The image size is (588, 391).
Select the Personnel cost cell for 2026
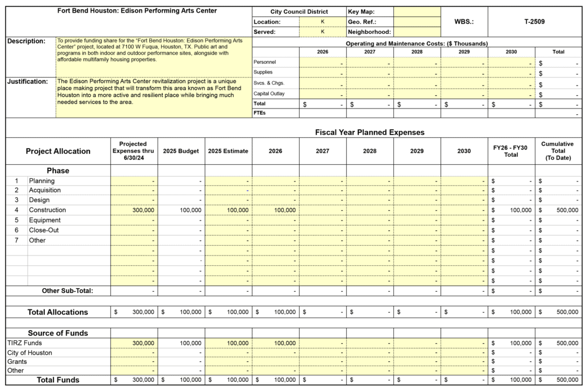click(x=322, y=62)
